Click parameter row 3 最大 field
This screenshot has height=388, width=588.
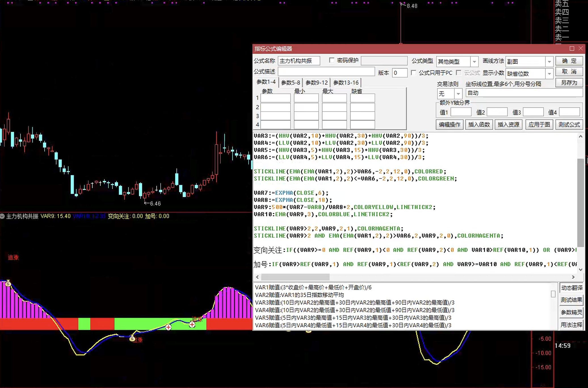[x=334, y=116]
